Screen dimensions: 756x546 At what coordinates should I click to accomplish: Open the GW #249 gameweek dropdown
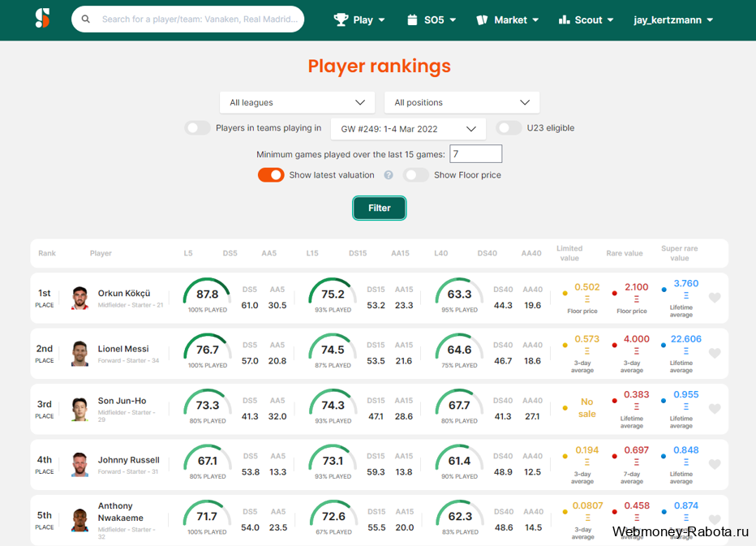(x=408, y=129)
